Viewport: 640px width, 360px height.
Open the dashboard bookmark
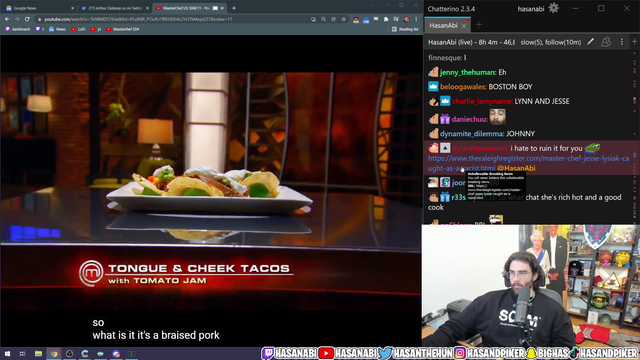18,29
